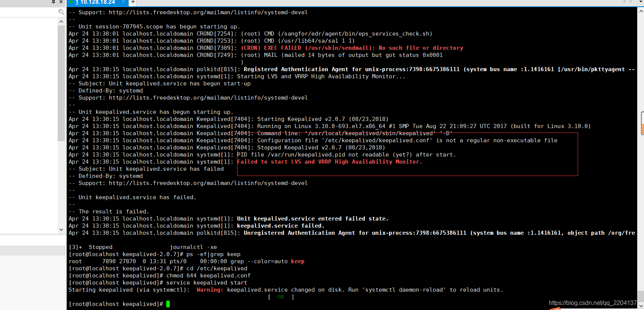The image size is (644, 310).
Task: Click the tab-strip scroll-right arrow
Action: click(631, 2)
